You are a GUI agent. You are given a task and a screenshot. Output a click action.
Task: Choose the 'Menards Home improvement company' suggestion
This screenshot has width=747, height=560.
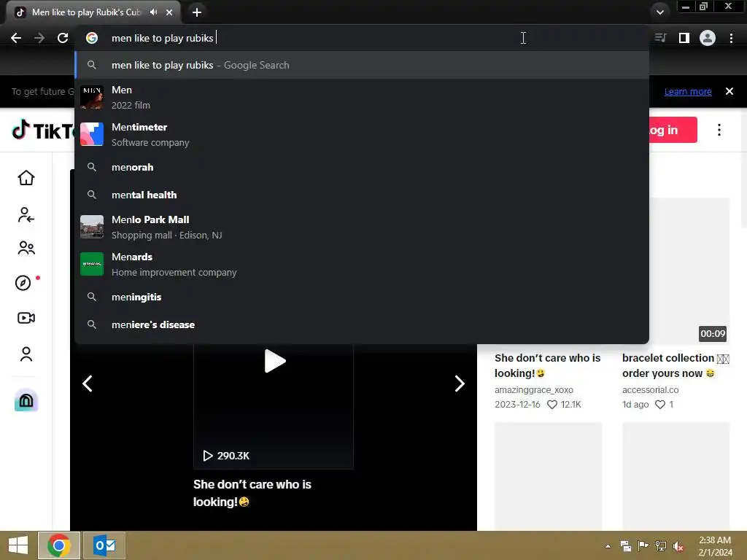click(362, 264)
